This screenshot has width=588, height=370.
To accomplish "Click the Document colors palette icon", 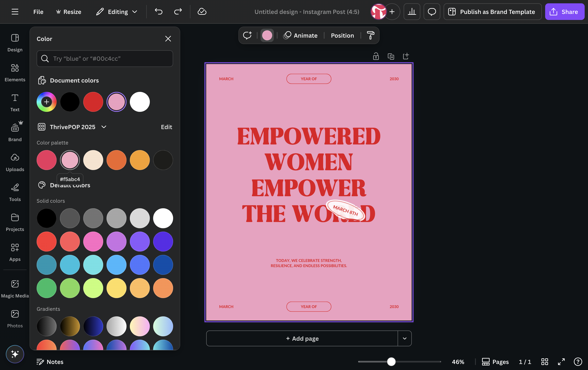I will pos(42,80).
